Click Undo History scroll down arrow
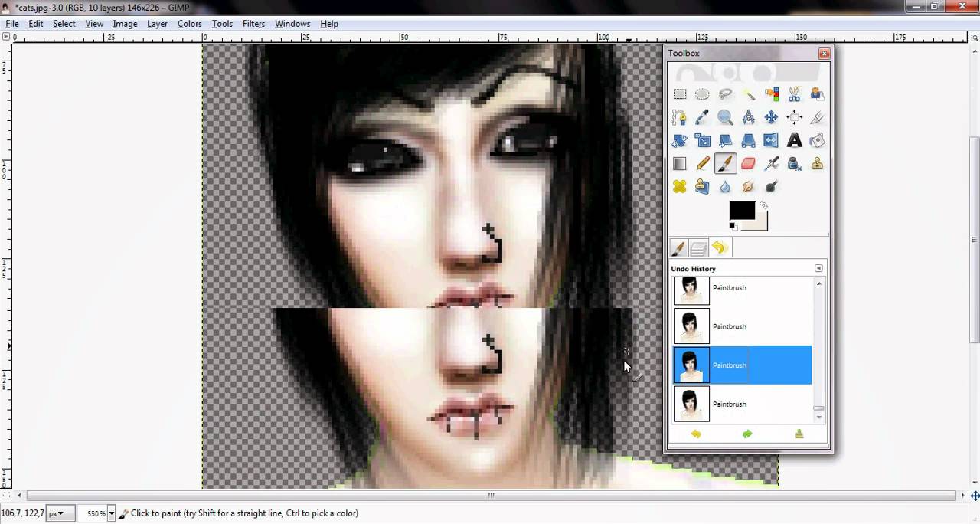980x524 pixels. click(818, 417)
